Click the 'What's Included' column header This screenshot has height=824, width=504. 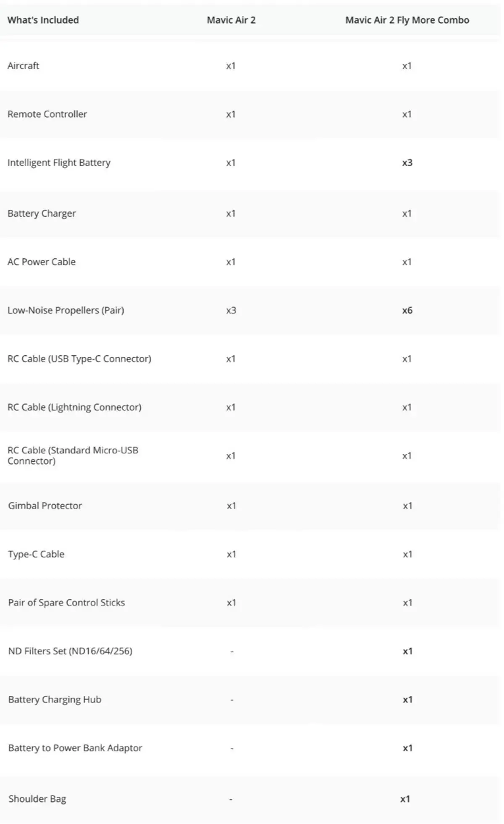(43, 20)
